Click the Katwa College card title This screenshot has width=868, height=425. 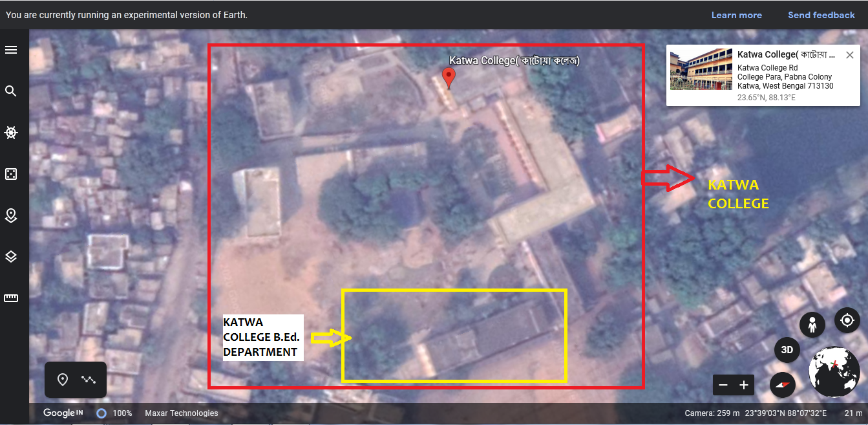pyautogui.click(x=786, y=56)
